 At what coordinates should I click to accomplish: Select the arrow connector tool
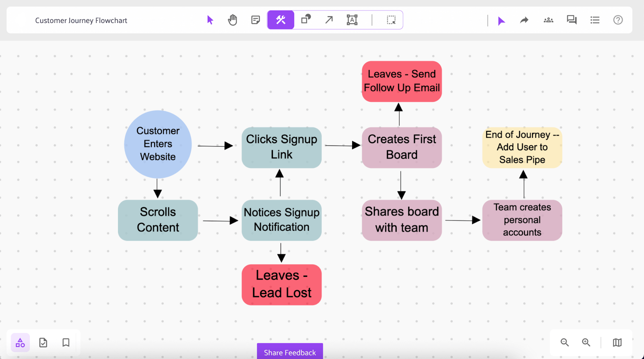tap(329, 20)
